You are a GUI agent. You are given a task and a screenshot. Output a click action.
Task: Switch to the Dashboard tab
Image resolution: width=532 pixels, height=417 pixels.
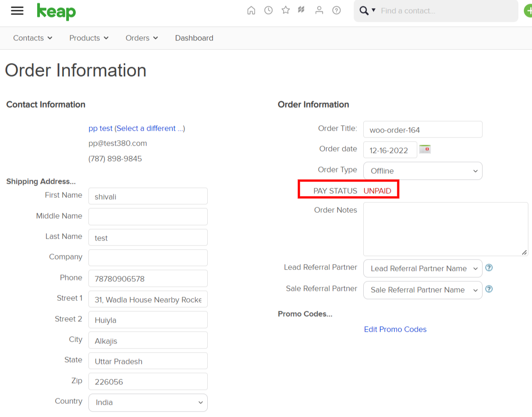194,38
